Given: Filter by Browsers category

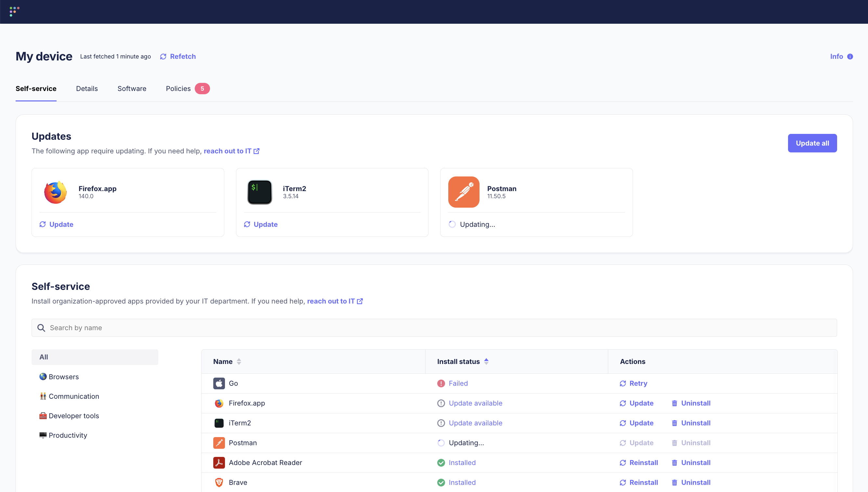Looking at the screenshot, I should pos(59,377).
